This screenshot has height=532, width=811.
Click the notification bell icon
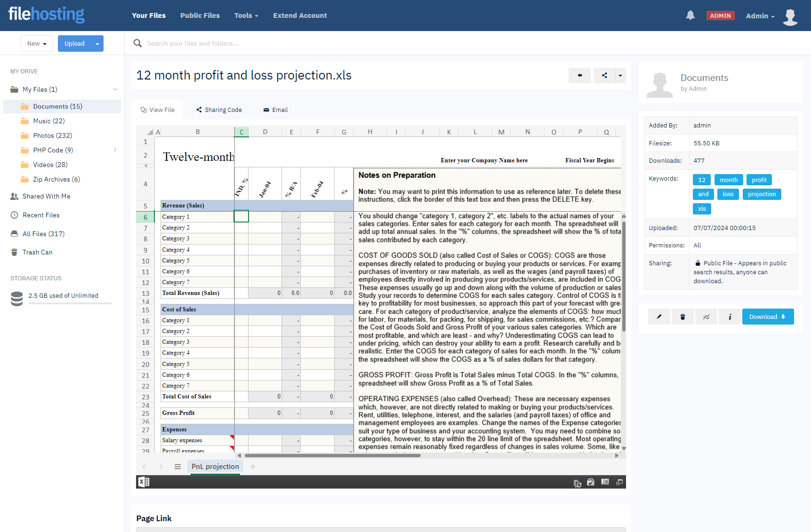click(x=690, y=16)
